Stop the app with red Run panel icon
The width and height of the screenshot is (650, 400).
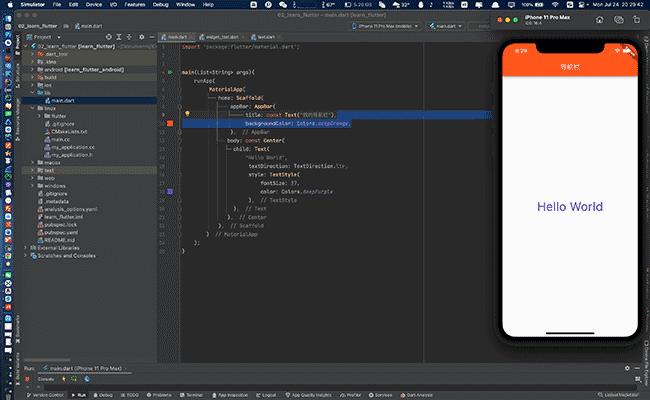27,379
